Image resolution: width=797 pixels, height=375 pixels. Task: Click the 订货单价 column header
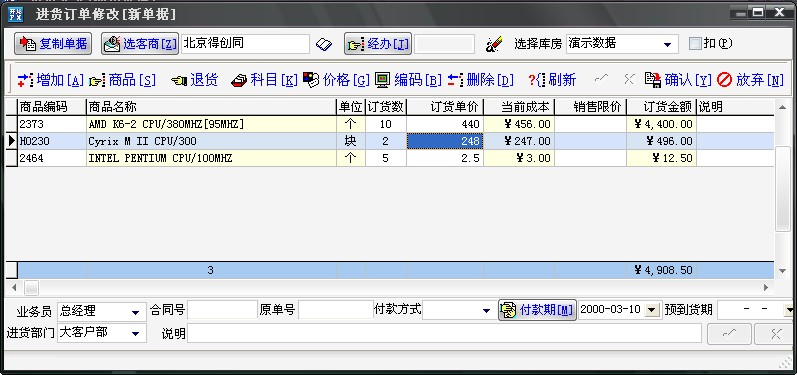coord(445,107)
